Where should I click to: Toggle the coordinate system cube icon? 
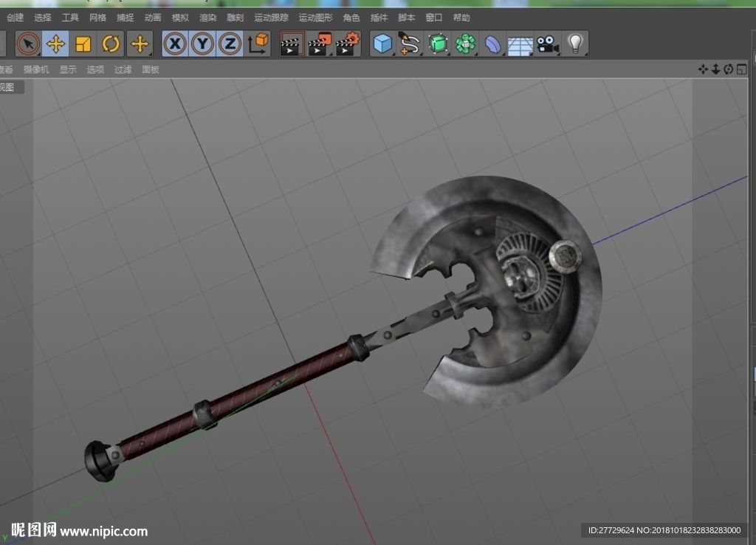(x=258, y=44)
